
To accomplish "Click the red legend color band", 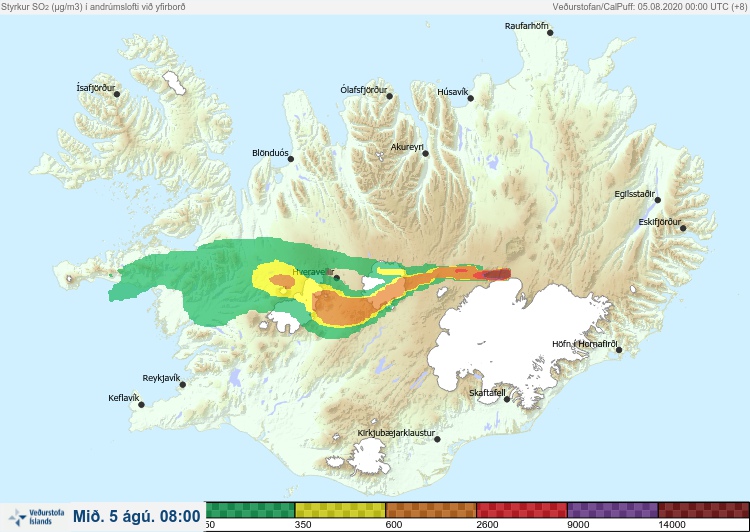I will click(522, 510).
